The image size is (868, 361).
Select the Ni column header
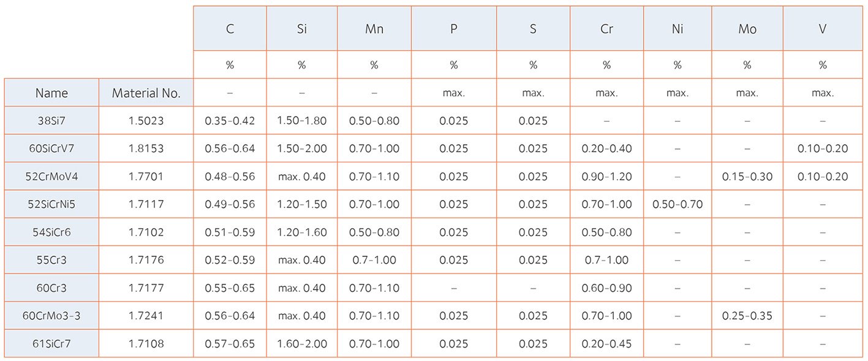[x=677, y=29]
